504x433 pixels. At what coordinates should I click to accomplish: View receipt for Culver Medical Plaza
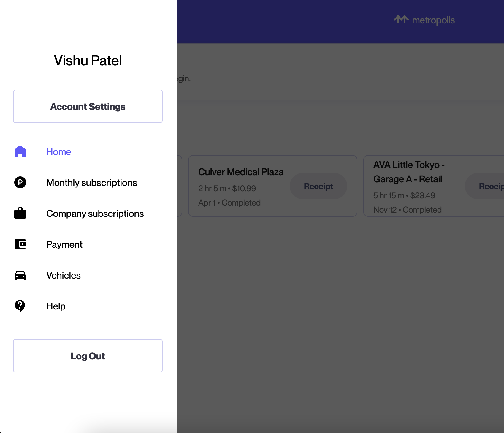pyautogui.click(x=318, y=186)
